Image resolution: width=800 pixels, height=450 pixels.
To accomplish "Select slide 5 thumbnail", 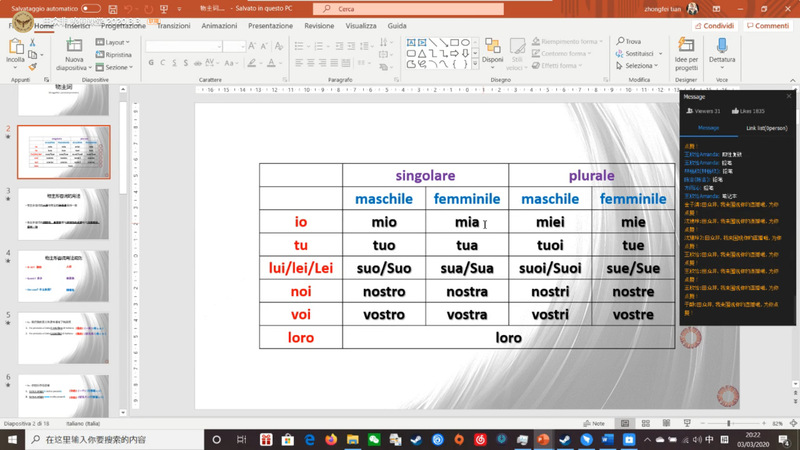I will click(63, 338).
